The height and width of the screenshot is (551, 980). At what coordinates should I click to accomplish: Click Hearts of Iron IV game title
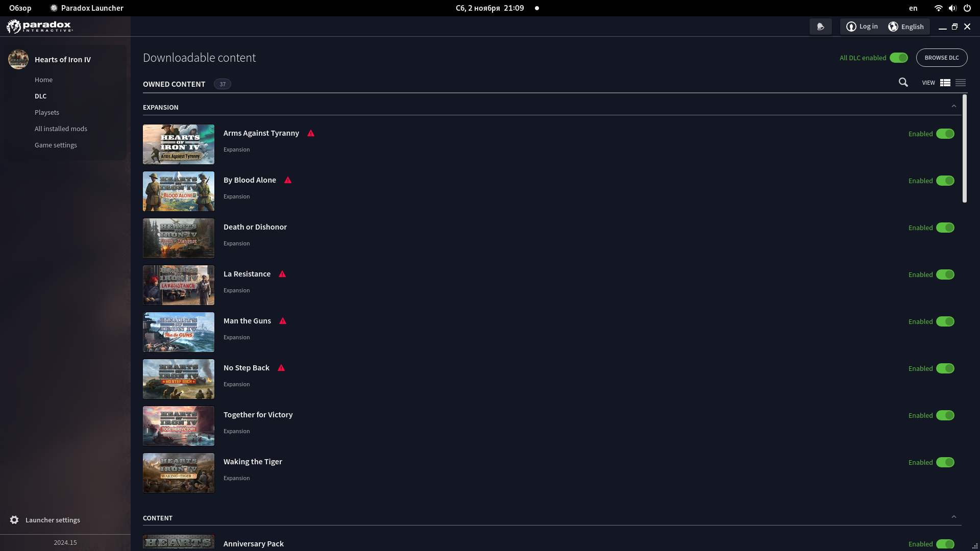[x=63, y=59]
